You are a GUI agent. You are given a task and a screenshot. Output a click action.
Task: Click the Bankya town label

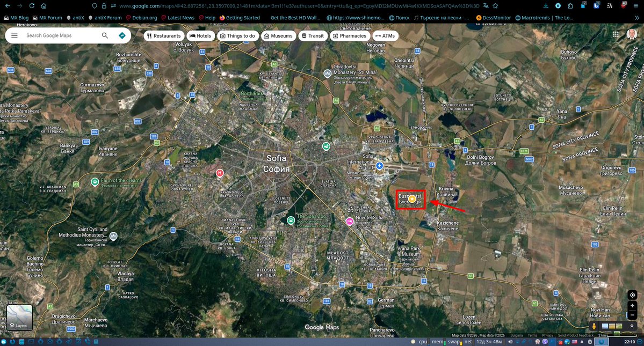(68, 149)
